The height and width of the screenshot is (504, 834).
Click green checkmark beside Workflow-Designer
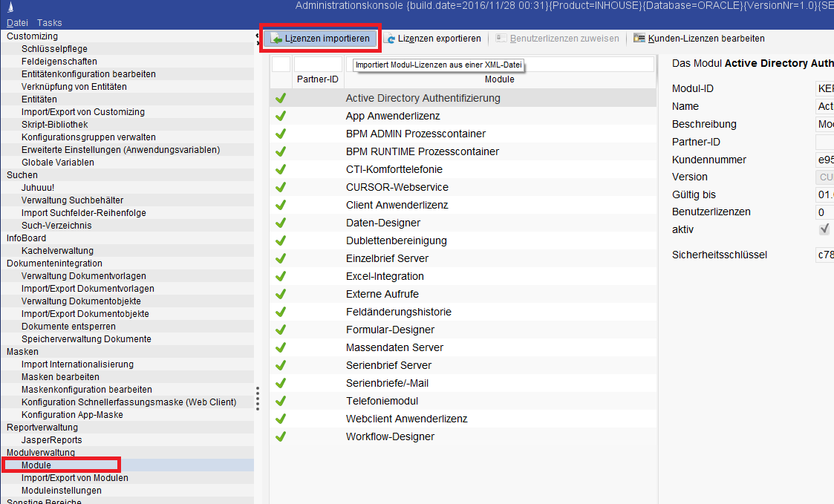pyautogui.click(x=281, y=436)
